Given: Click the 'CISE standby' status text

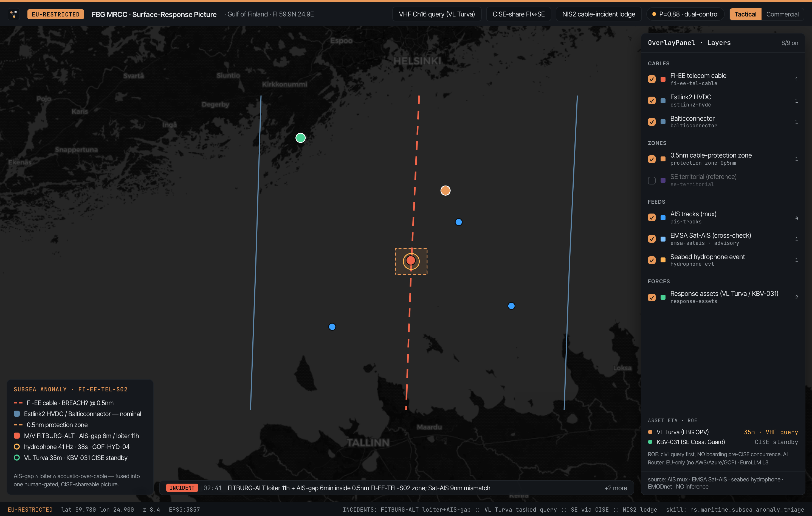Looking at the screenshot, I should point(776,442).
